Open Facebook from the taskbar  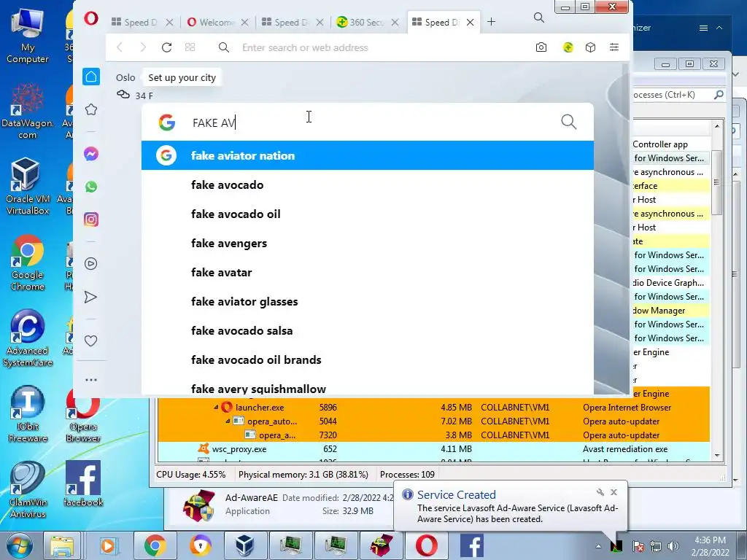472,545
